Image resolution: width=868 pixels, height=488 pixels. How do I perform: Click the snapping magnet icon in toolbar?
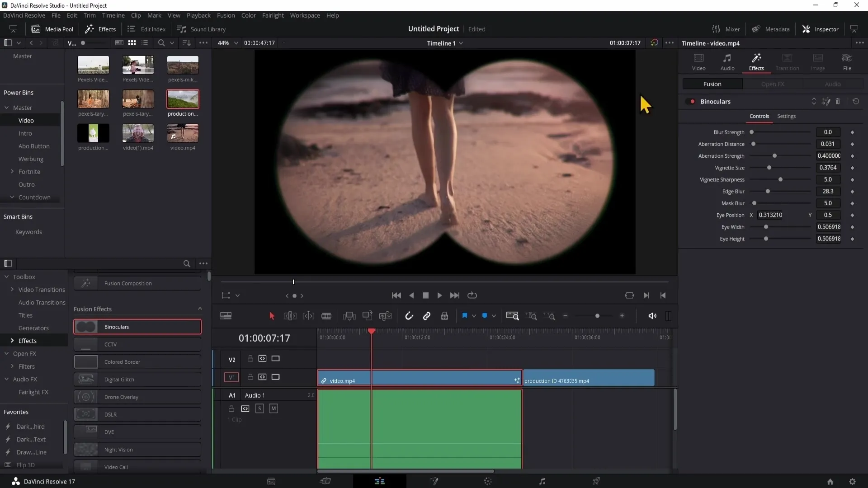[408, 316]
